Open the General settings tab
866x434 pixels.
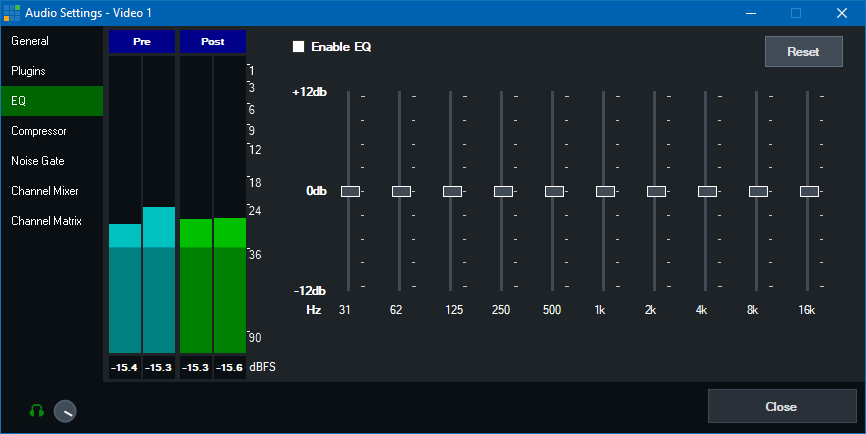(x=30, y=41)
